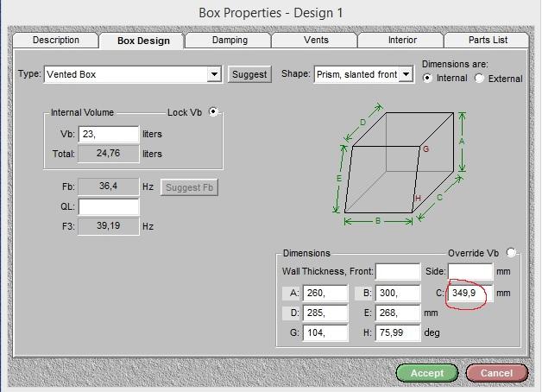Screen dimensions: 542x392
Task: Go to the Vents tab
Action: point(316,41)
